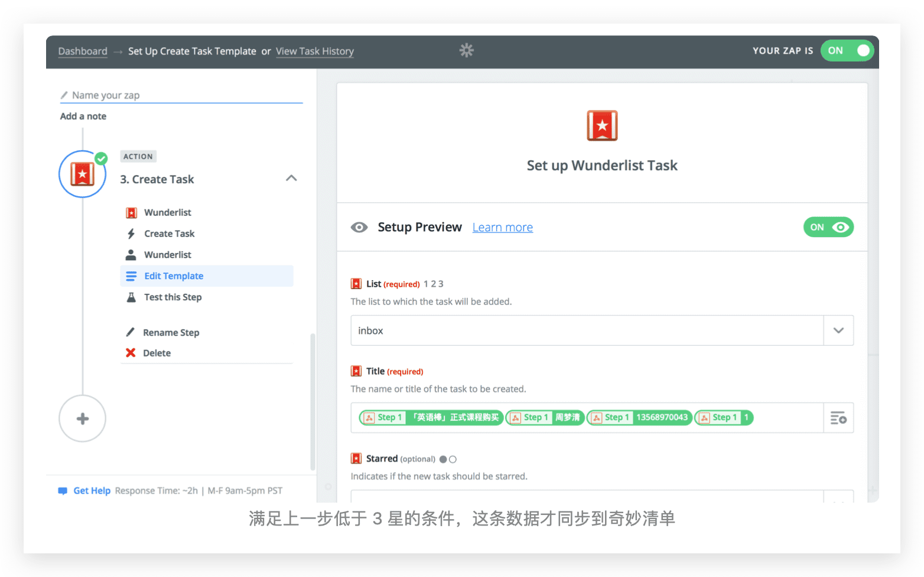924x577 pixels.
Task: Toggle the YOUR ZAP IS ON switch
Action: (x=847, y=51)
